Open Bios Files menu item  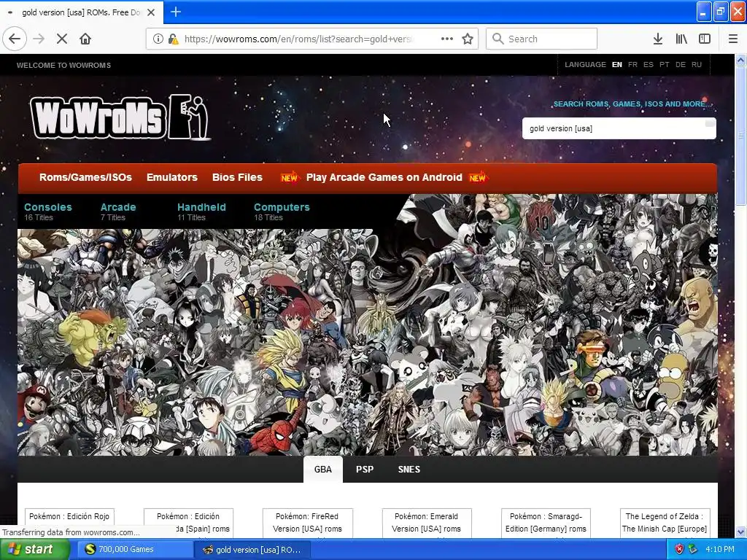(x=237, y=177)
